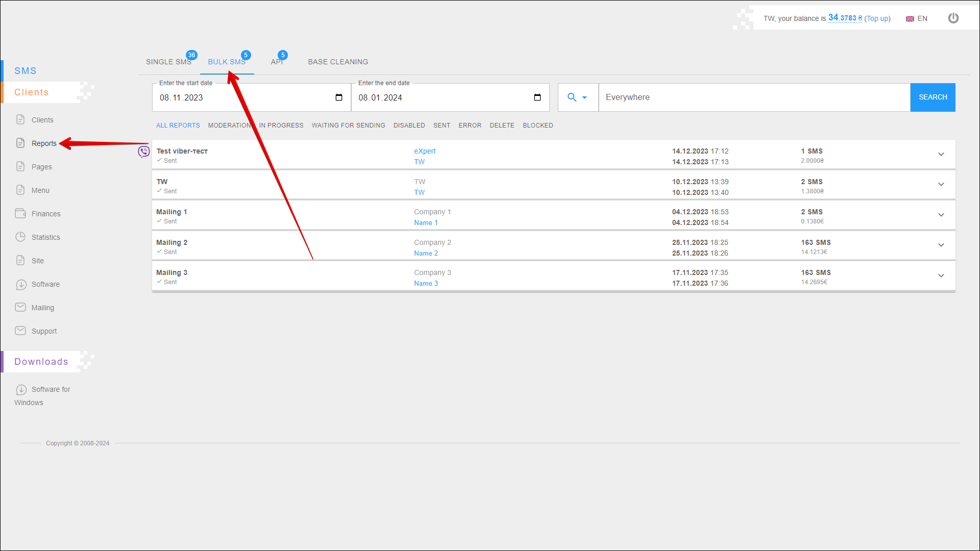Expand the Mailing 3 report row

tap(941, 276)
